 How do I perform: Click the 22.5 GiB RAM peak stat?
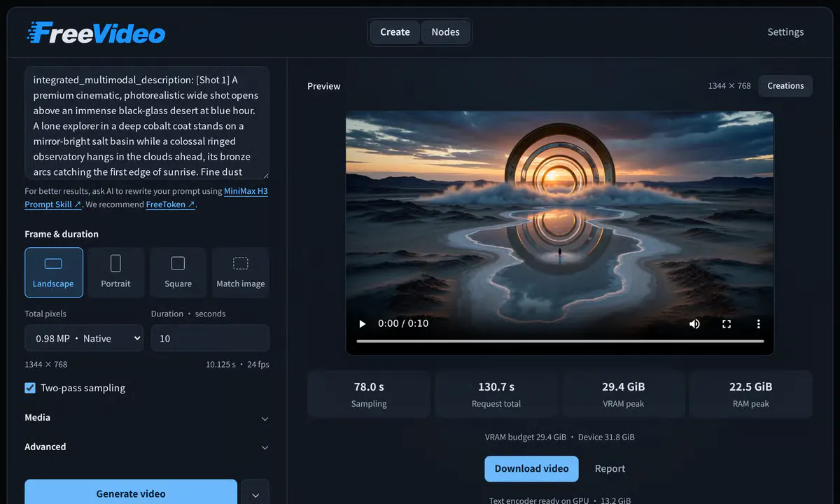[x=751, y=394]
